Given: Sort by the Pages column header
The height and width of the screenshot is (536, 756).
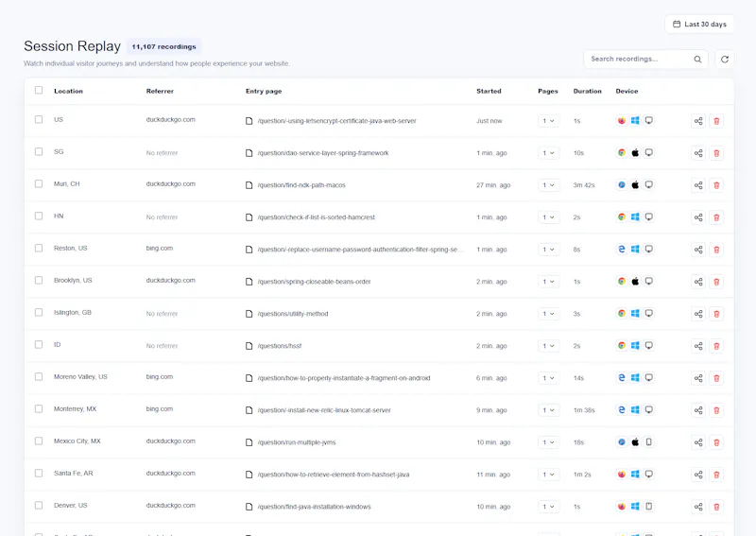Looking at the screenshot, I should coord(548,91).
